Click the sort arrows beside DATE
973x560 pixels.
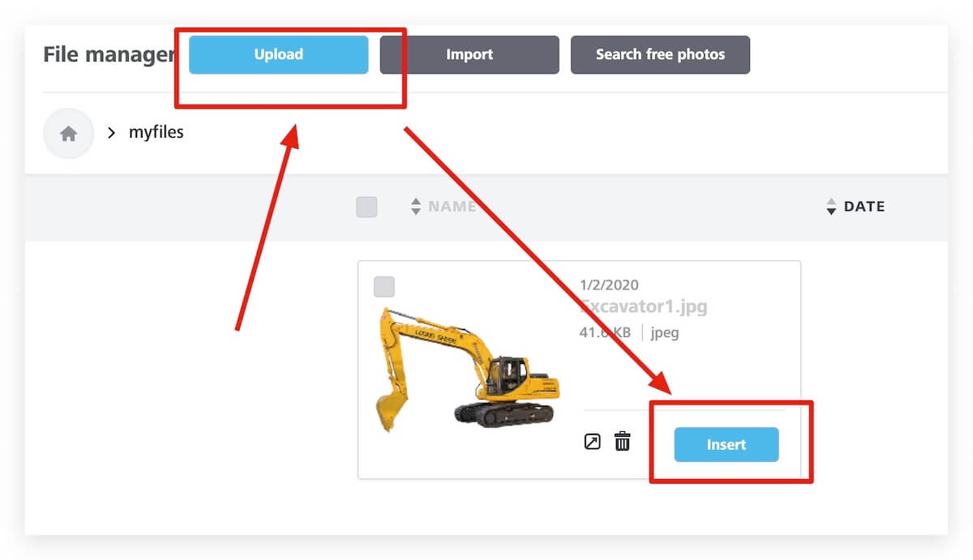(831, 207)
